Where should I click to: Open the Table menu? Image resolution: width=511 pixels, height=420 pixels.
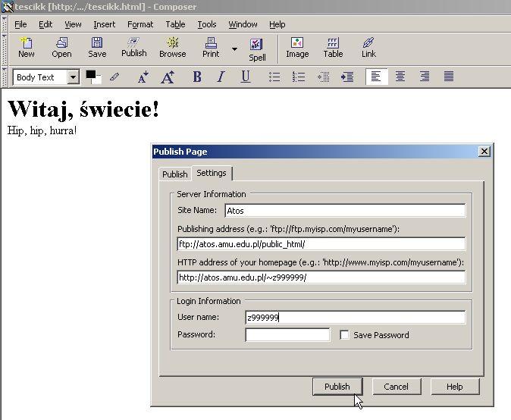click(x=175, y=24)
